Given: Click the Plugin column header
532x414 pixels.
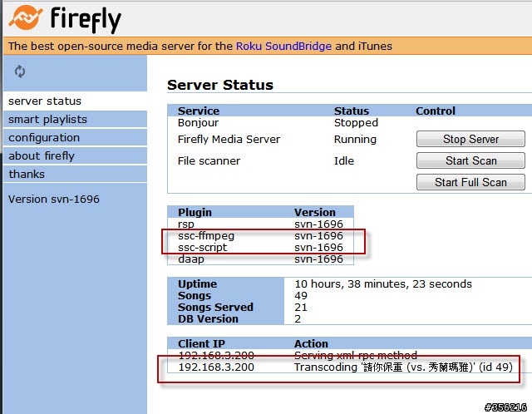Looking at the screenshot, I should (195, 213).
